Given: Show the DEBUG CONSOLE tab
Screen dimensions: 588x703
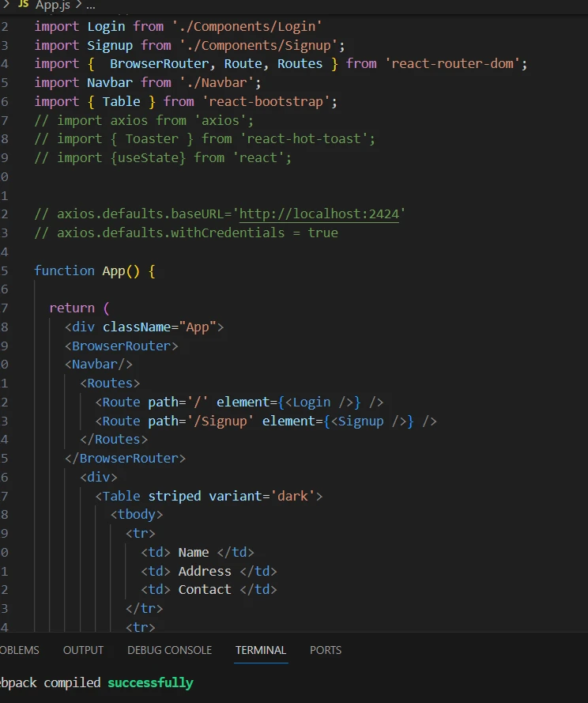Looking at the screenshot, I should tap(169, 650).
